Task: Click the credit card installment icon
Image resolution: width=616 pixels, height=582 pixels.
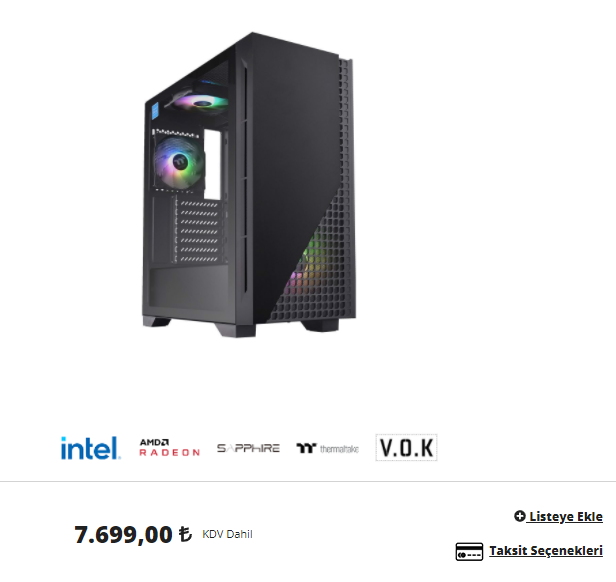Action: [x=469, y=551]
